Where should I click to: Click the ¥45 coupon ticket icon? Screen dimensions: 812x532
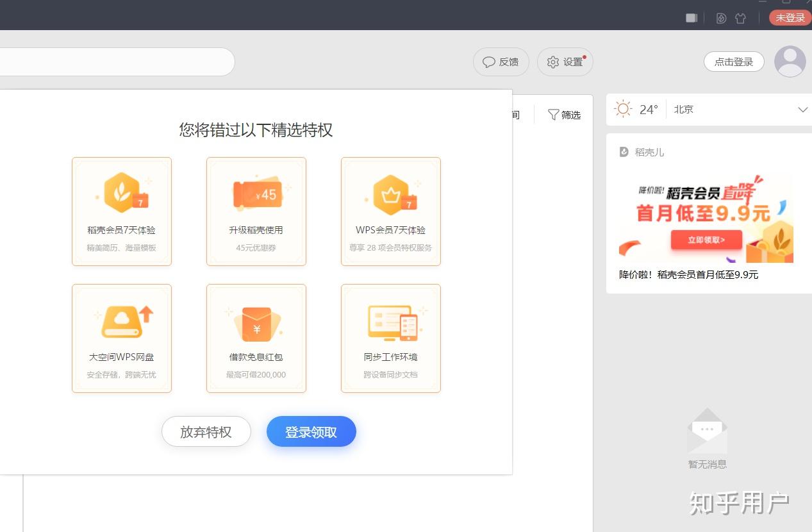pyautogui.click(x=257, y=194)
